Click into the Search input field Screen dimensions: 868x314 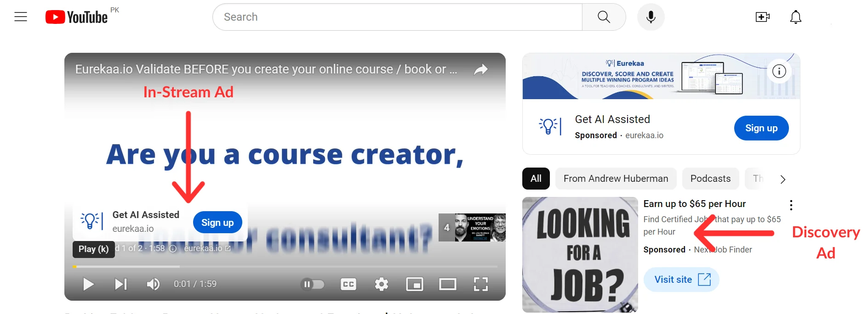398,17
